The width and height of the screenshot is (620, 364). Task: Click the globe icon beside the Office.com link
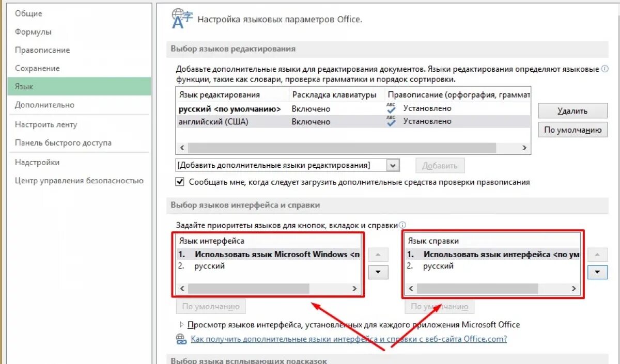point(181,339)
